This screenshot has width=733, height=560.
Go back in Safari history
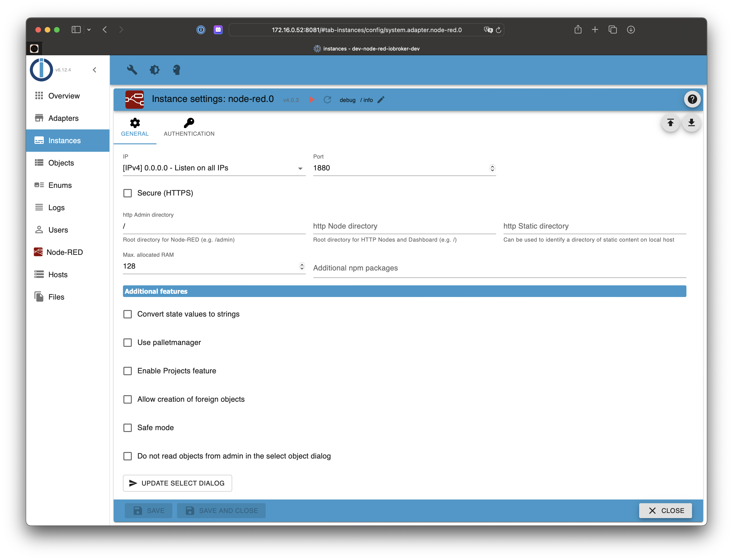pos(105,30)
